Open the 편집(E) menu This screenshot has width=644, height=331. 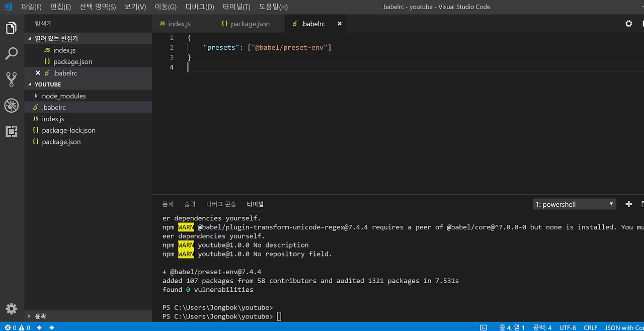coord(60,7)
